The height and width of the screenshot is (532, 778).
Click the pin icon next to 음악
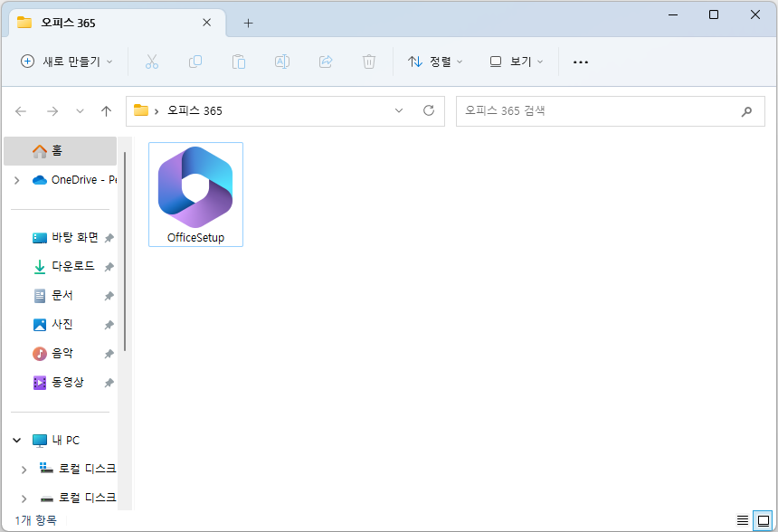(x=109, y=354)
